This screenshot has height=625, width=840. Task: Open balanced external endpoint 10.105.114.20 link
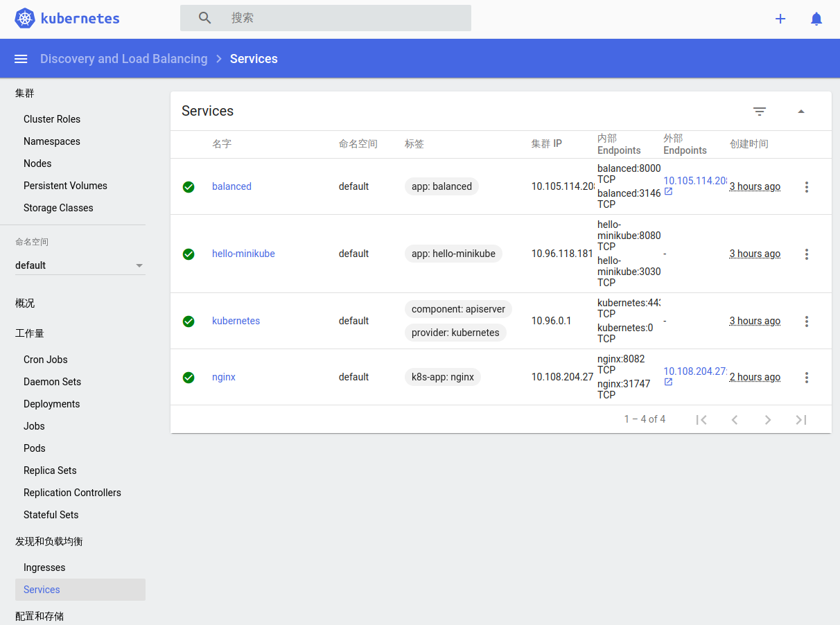(695, 181)
